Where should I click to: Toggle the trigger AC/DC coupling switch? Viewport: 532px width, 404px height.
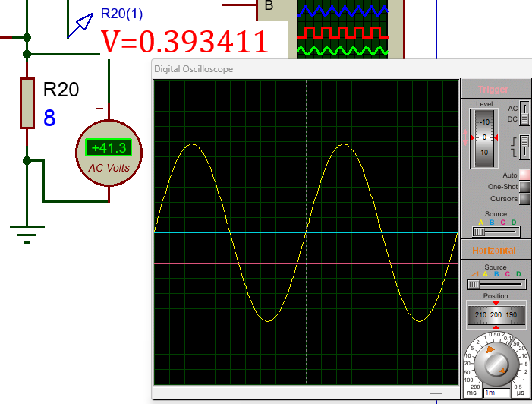524,113
